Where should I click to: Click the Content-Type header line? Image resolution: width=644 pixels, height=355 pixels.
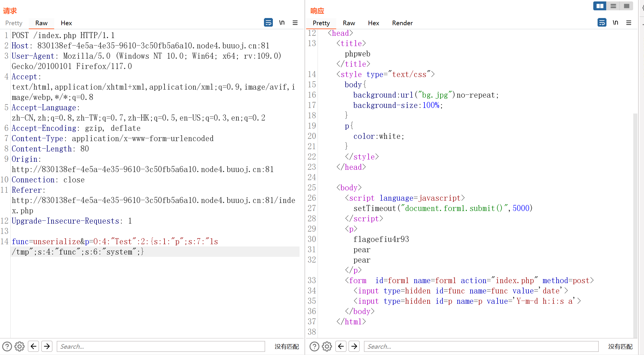[113, 138]
